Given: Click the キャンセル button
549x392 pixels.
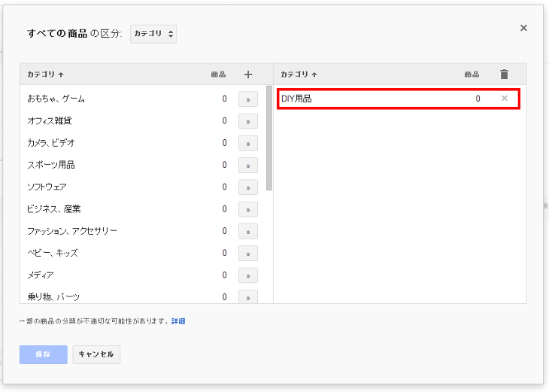Looking at the screenshot, I should click(96, 354).
